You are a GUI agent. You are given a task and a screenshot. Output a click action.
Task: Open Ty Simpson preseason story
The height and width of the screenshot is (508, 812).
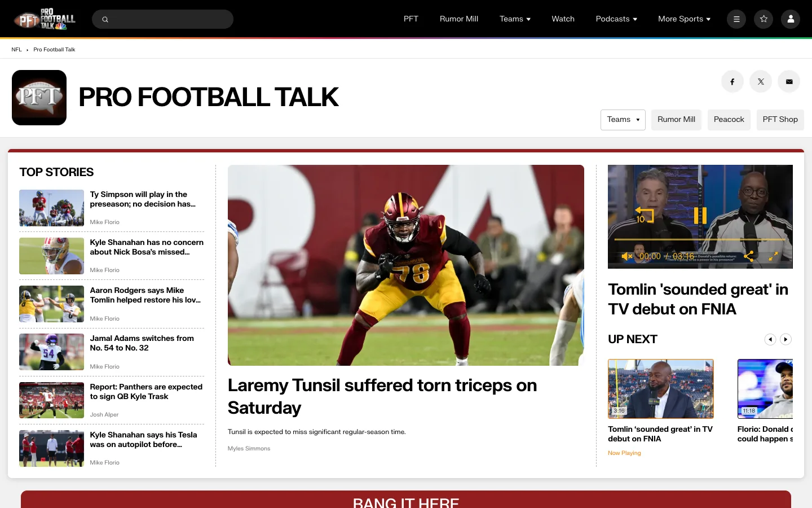[x=143, y=199]
